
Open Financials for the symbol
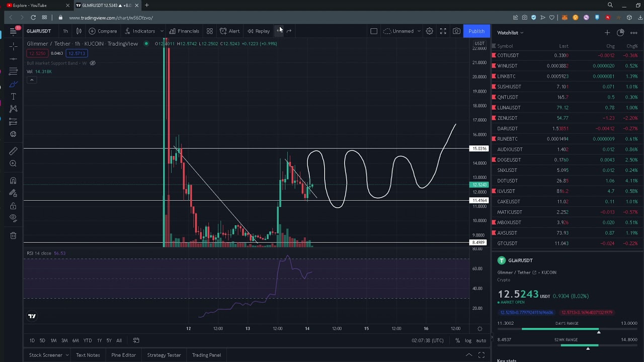tap(184, 31)
